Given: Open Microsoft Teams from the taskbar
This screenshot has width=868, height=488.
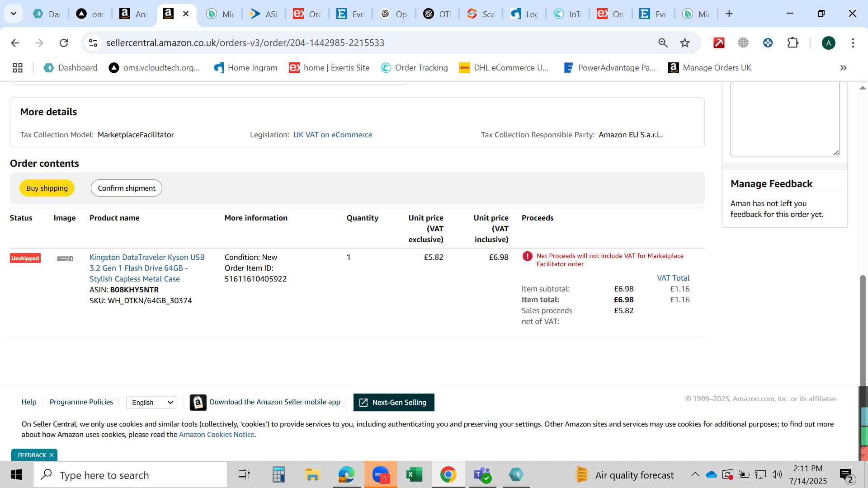Looking at the screenshot, I should click(482, 475).
